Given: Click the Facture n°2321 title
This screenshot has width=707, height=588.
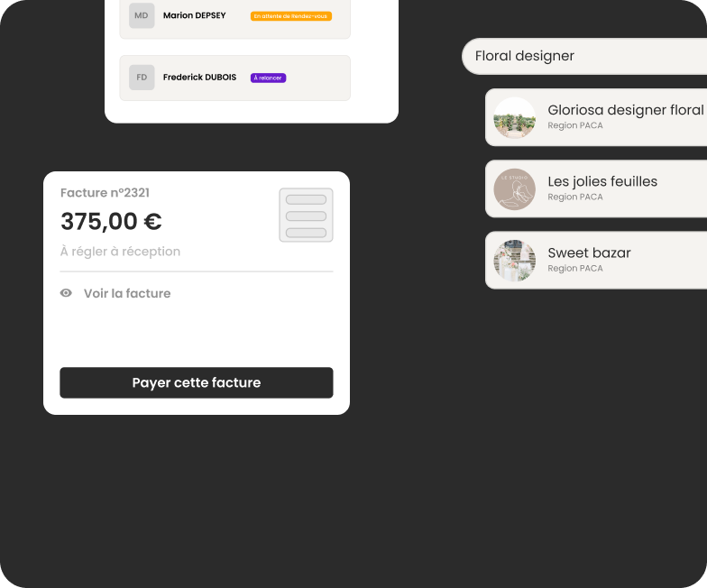Looking at the screenshot, I should 105,193.
